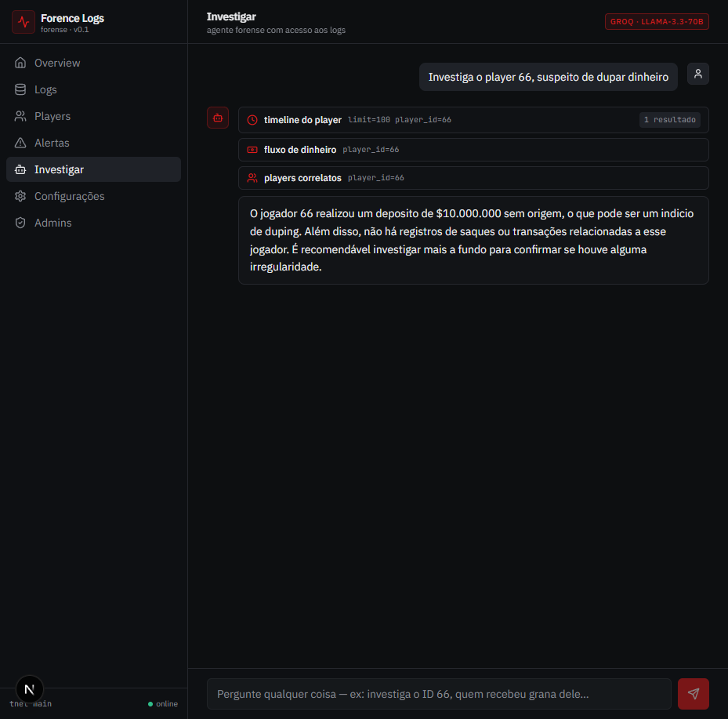The height and width of the screenshot is (719, 728).
Task: Click the GROQ · LLAMA-3.3-70B model badge
Action: point(657,21)
